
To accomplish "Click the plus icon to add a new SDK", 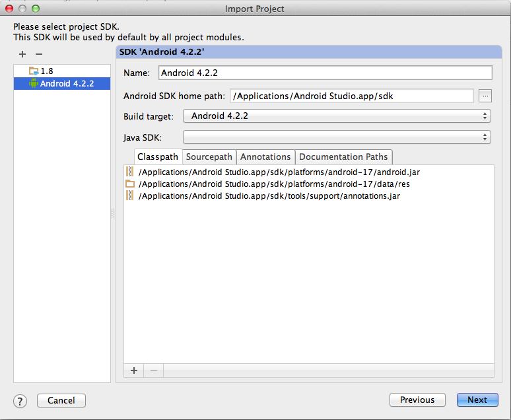I will pos(22,54).
